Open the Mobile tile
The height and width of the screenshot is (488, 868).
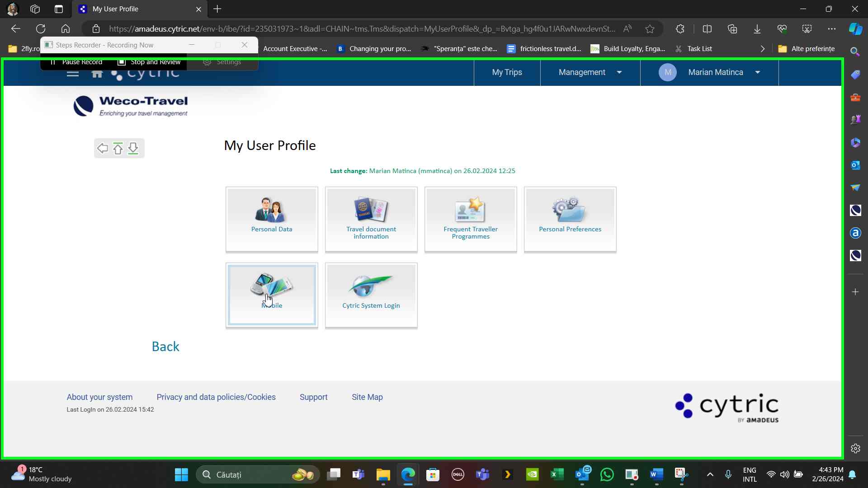(x=272, y=295)
